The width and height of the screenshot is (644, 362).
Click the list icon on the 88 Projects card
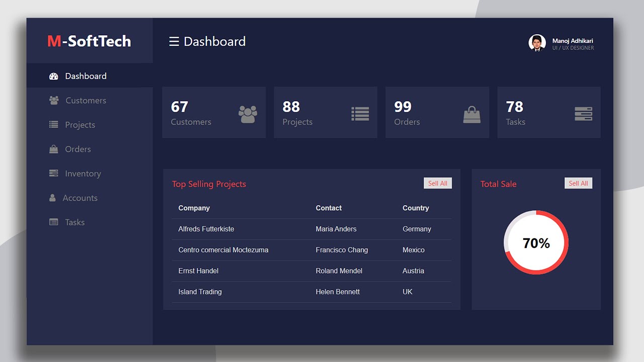360,114
